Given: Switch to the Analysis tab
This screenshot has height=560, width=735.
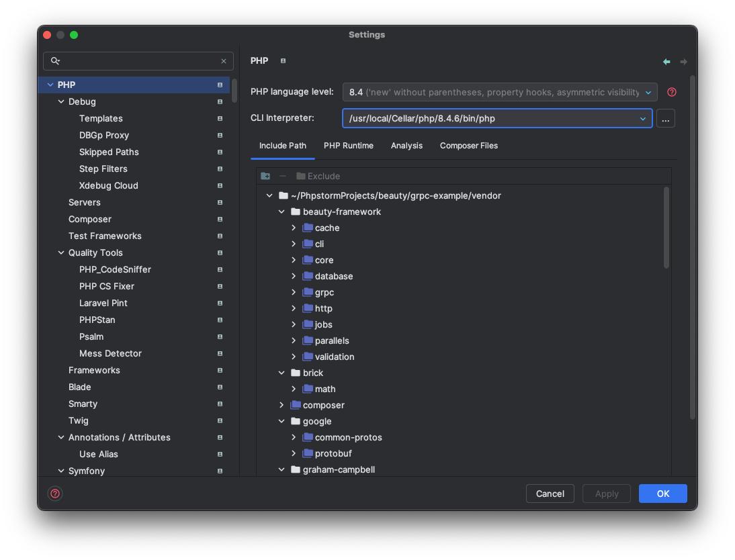Looking at the screenshot, I should click(x=406, y=146).
